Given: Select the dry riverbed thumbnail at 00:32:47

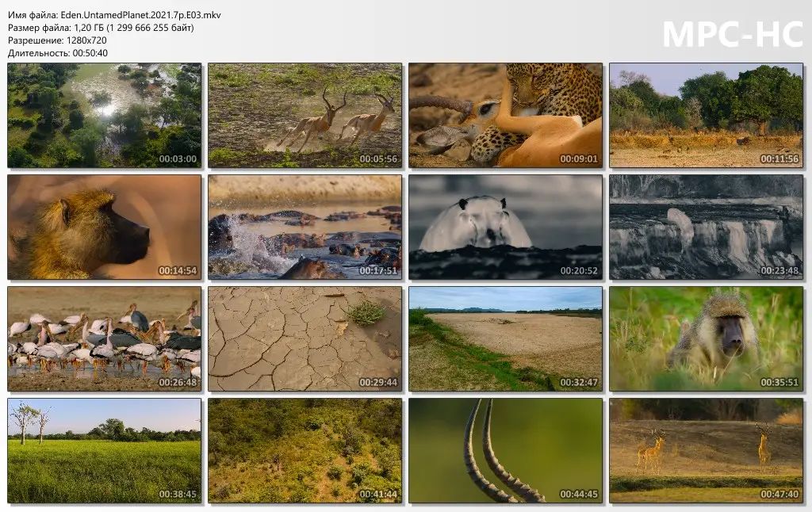Looking at the screenshot, I should pos(505,339).
